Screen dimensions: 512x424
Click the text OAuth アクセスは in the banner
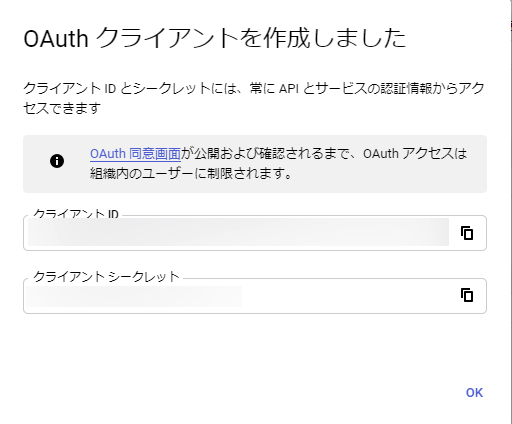415,154
